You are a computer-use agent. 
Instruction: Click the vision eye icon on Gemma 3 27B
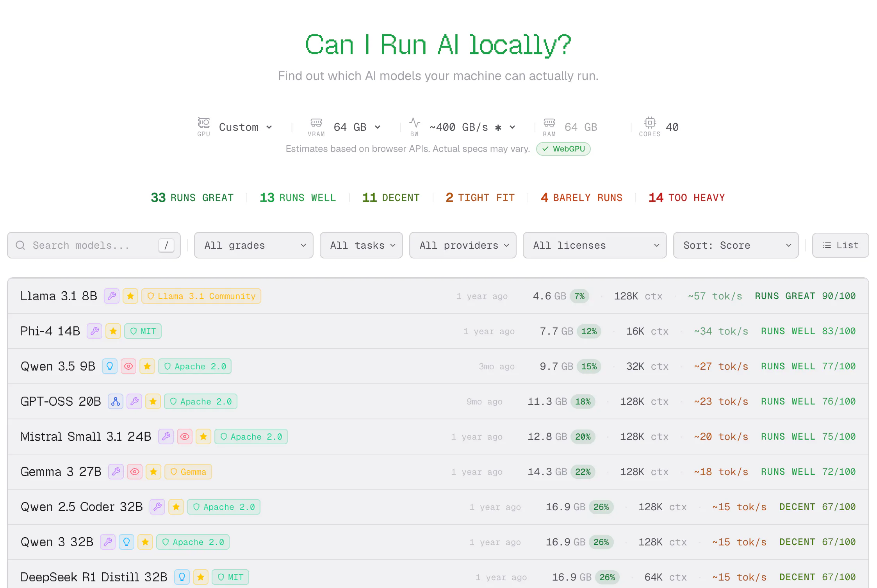click(135, 472)
